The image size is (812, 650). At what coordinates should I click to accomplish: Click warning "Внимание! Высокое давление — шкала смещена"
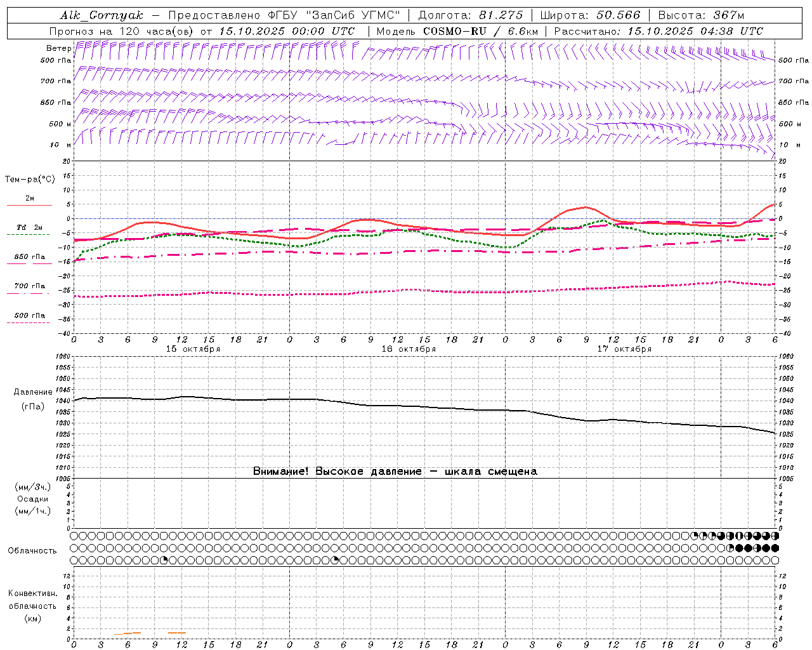pyautogui.click(x=395, y=472)
